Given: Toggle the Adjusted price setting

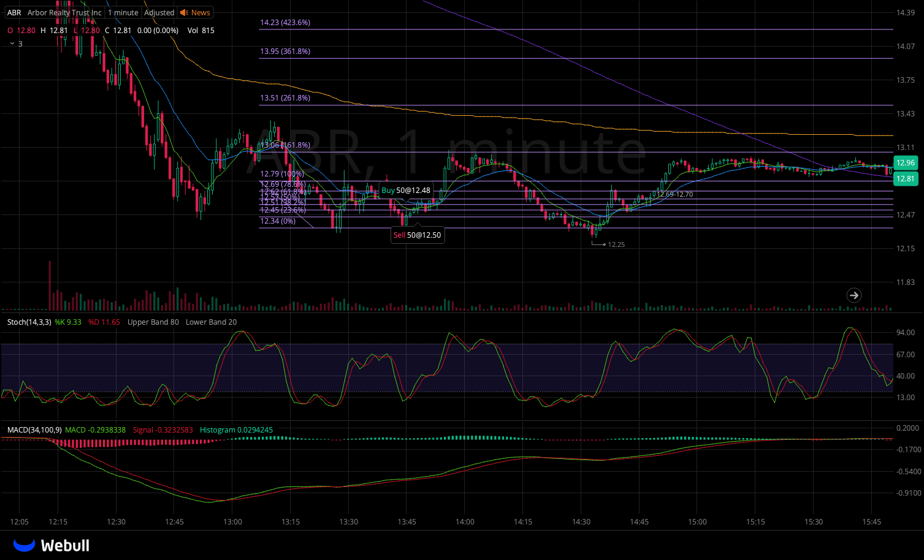Looking at the screenshot, I should (x=159, y=12).
